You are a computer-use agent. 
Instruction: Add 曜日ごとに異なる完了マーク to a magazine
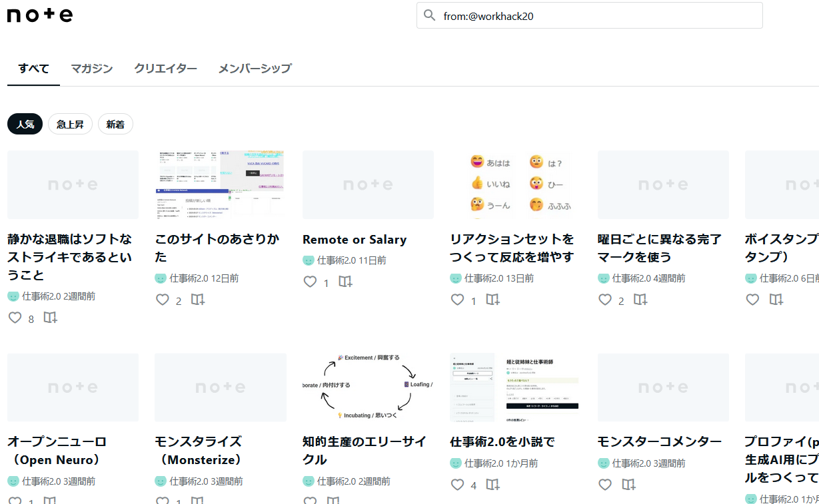point(640,300)
